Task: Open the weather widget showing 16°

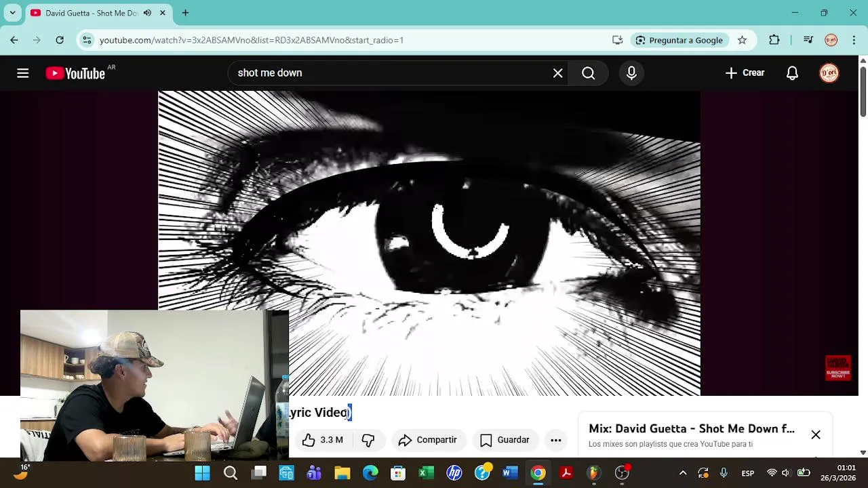Action: point(22,472)
